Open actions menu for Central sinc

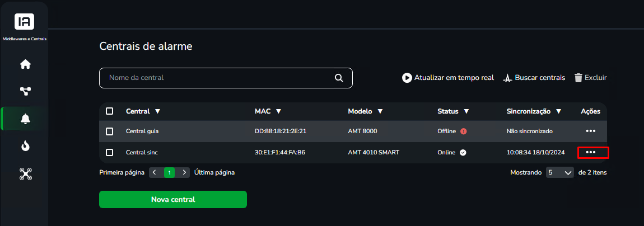(591, 152)
